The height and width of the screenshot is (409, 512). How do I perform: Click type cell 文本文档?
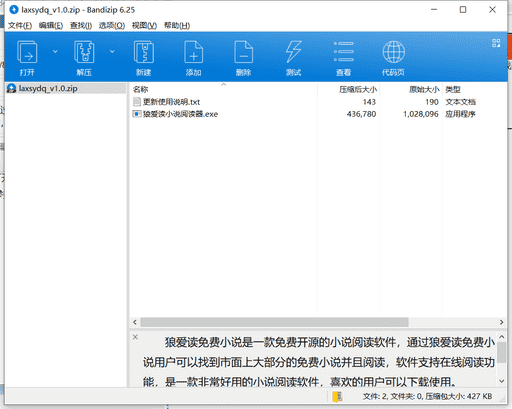point(460,102)
